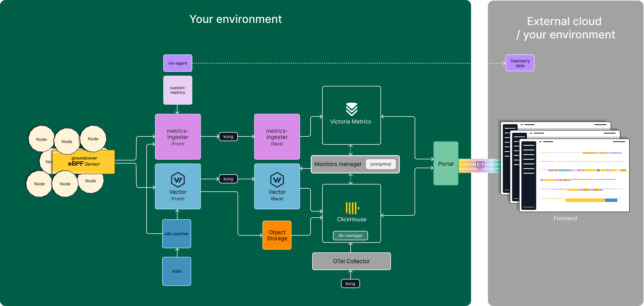Click the postgresql tag in Monitors manager
Viewport: 644px width, 306px height.
tap(380, 164)
